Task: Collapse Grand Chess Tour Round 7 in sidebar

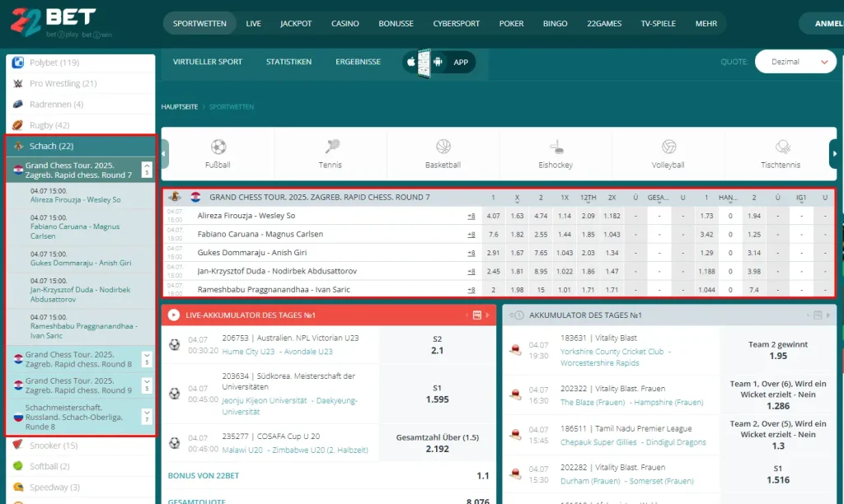Action: pos(147,170)
